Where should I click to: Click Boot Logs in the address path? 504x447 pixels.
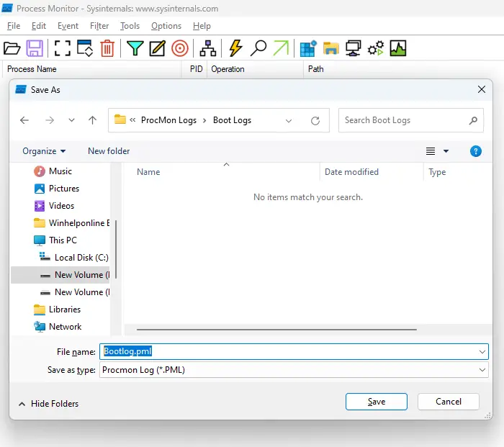232,120
